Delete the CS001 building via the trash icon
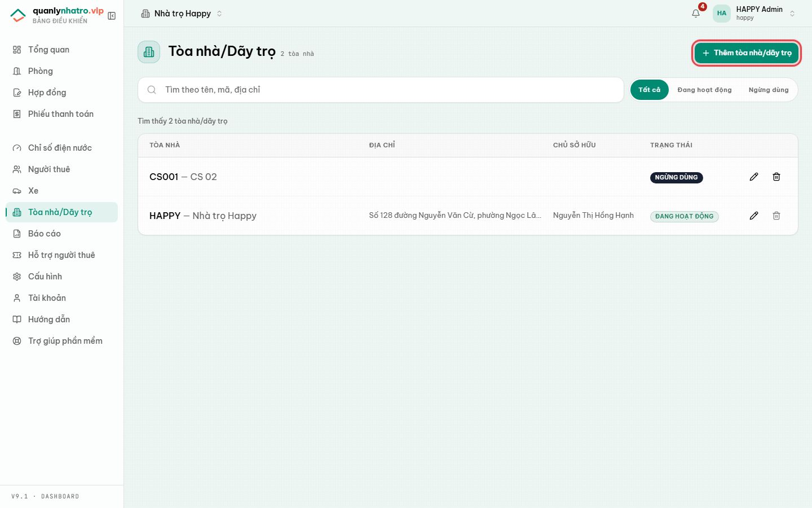This screenshot has height=508, width=812. (776, 177)
